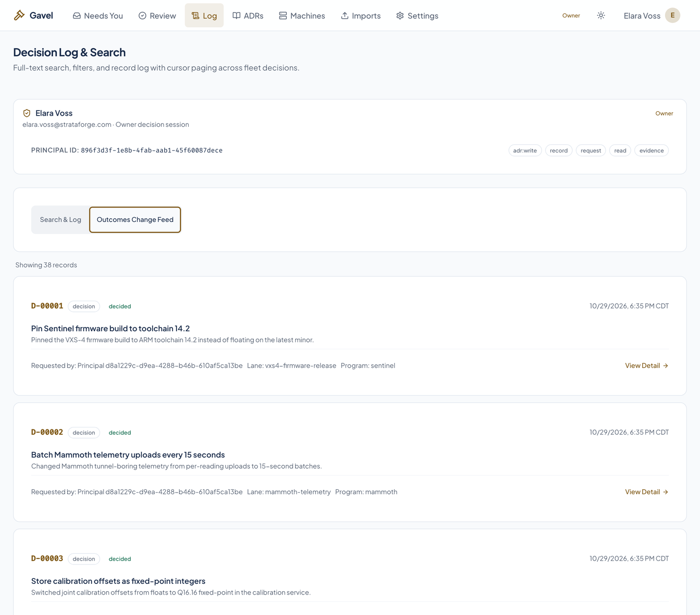700x615 pixels.
Task: Click the Elara Voss name in header
Action: 642,16
